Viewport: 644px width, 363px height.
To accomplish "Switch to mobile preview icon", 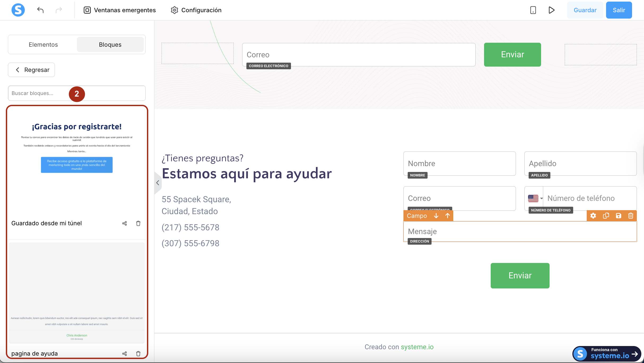I will pyautogui.click(x=533, y=10).
